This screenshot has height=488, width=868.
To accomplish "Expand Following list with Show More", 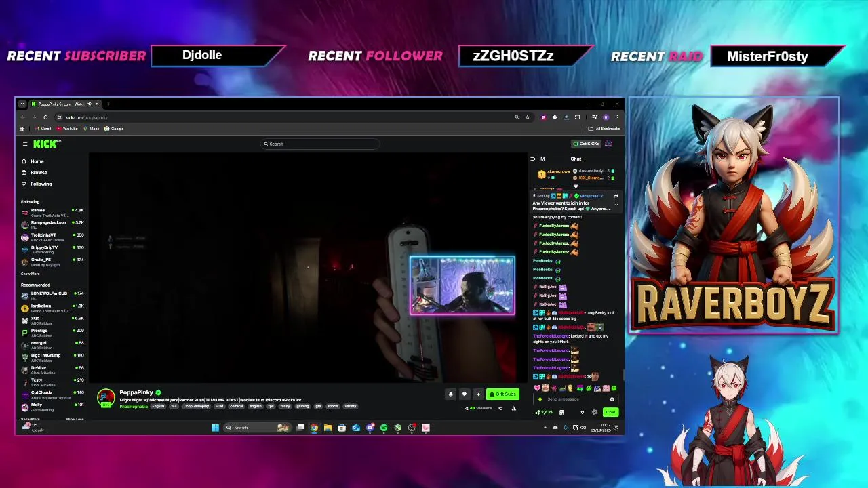I will 31,274.
